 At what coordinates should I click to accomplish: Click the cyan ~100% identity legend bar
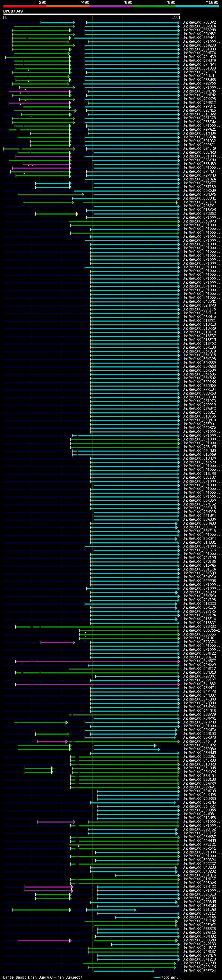(x=197, y=6)
